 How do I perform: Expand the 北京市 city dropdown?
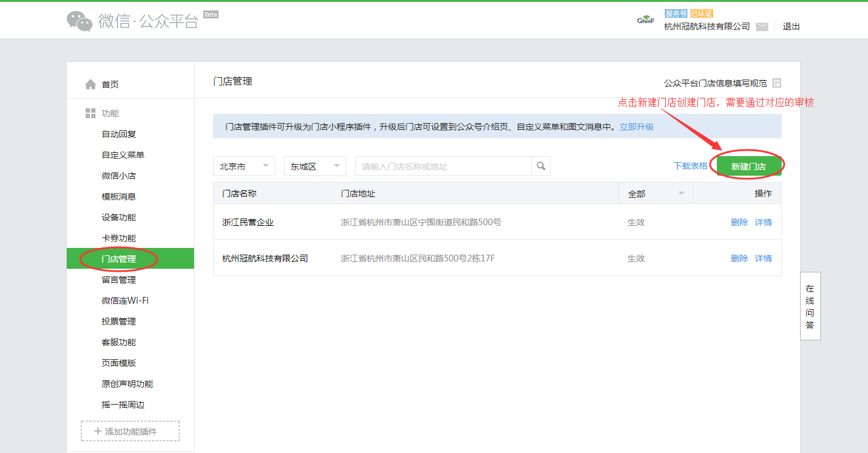click(244, 166)
